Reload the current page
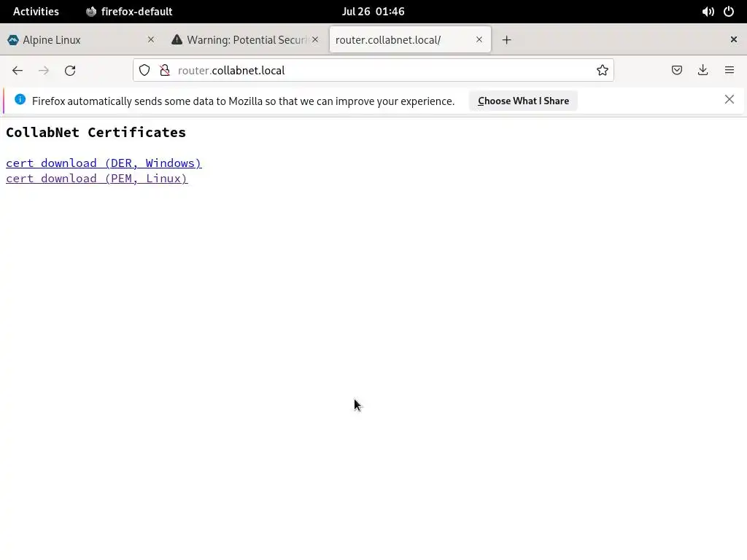The height and width of the screenshot is (560, 747). click(70, 71)
